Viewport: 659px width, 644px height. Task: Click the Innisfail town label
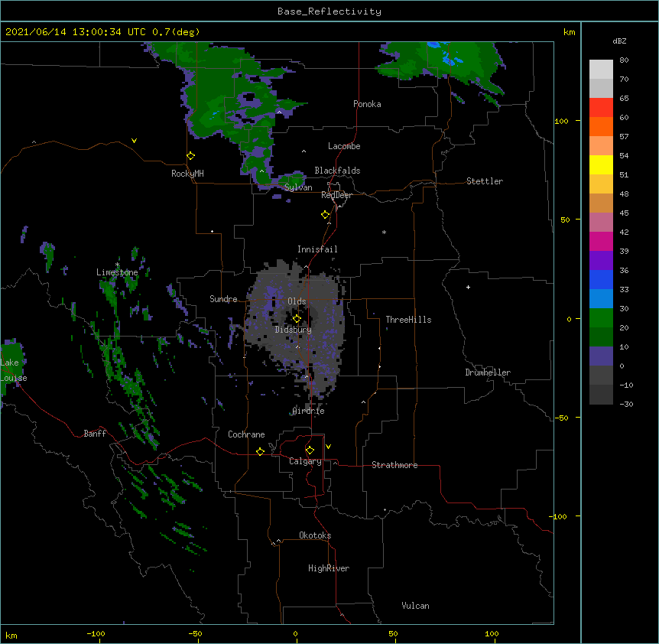[x=317, y=249]
